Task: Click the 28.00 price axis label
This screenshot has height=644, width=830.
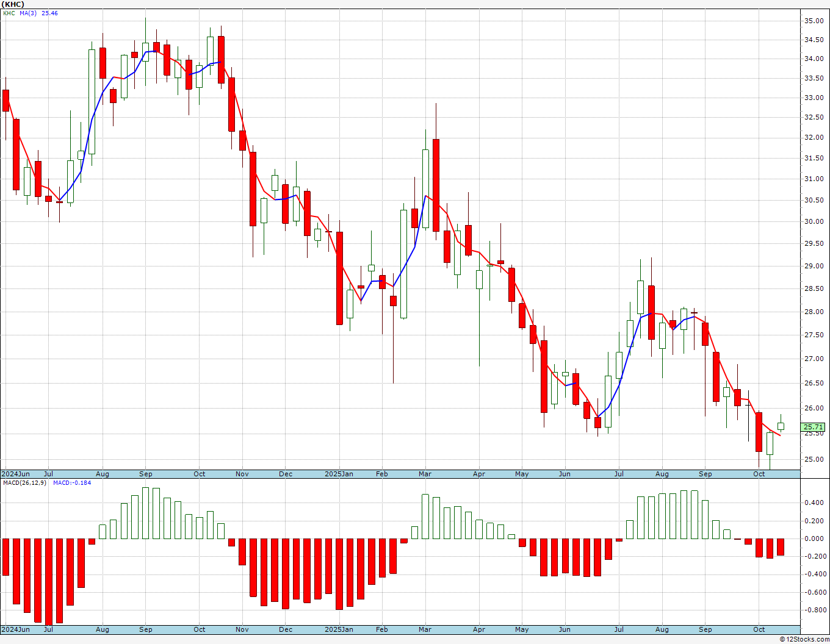Action: tap(814, 312)
